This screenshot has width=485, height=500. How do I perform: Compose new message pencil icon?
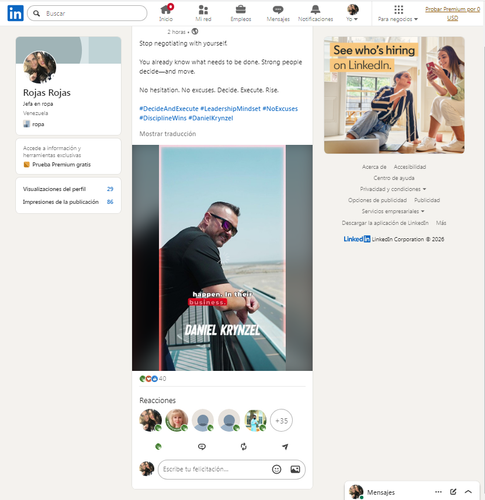click(453, 492)
